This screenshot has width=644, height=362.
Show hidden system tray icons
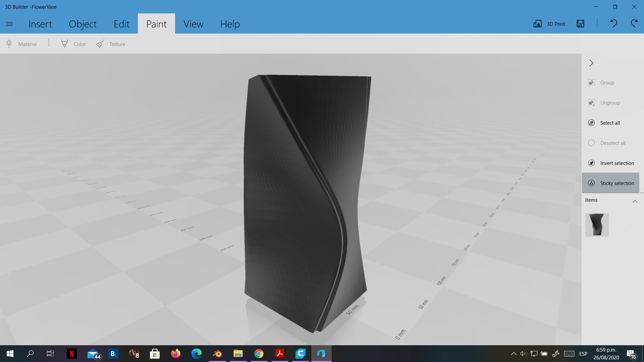pos(514,354)
